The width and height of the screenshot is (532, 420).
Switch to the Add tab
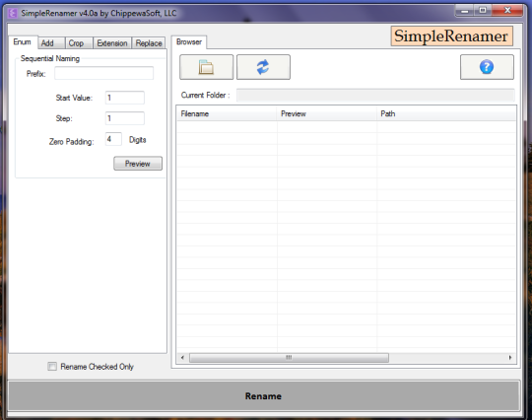pos(51,43)
